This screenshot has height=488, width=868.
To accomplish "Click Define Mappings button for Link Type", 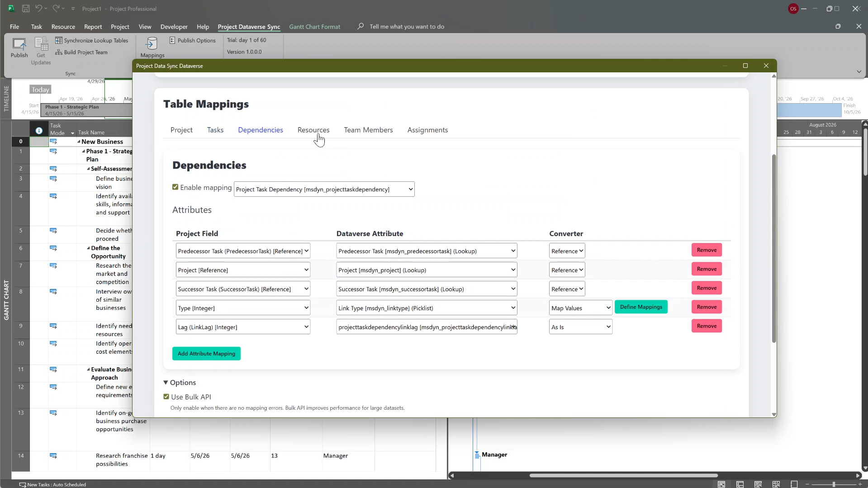I will [641, 307].
